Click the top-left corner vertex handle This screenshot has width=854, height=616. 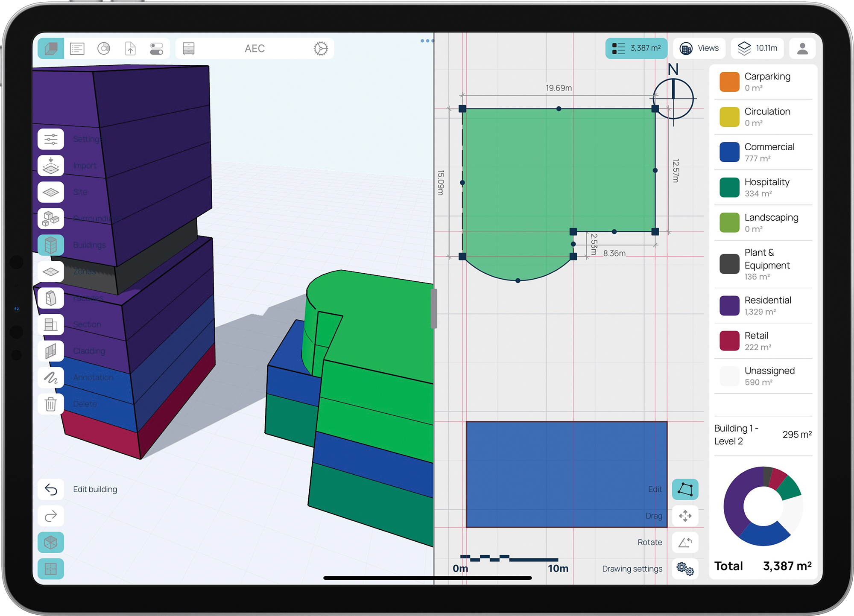pyautogui.click(x=462, y=109)
